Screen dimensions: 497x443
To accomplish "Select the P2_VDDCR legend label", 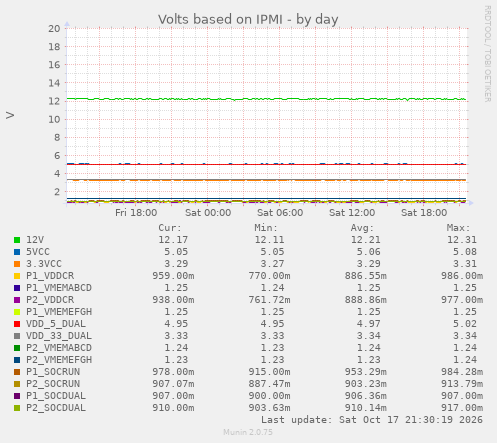I will pos(50,300).
